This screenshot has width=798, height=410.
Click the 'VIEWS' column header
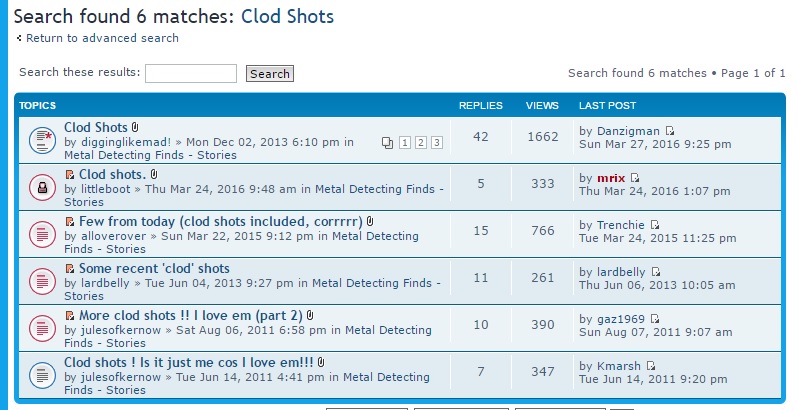pos(543,106)
